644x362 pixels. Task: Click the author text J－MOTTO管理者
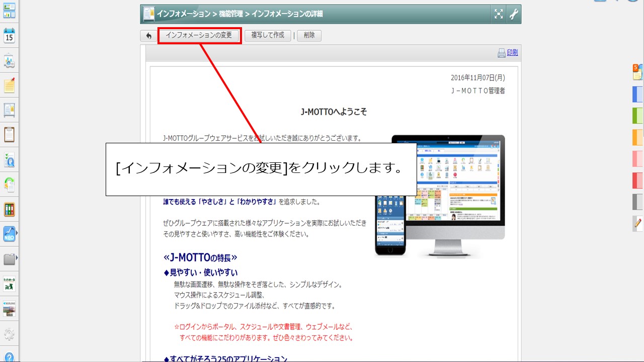[x=478, y=91]
